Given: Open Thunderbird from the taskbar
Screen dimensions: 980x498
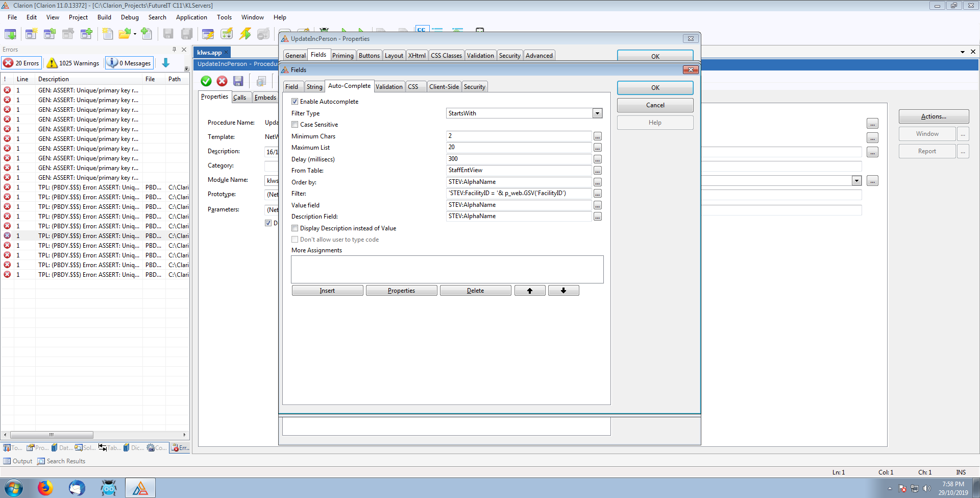Looking at the screenshot, I should (77, 488).
